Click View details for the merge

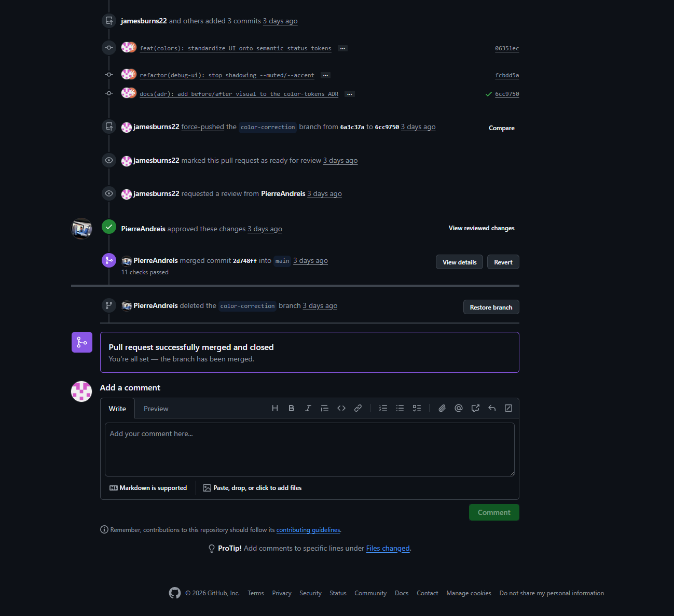(460, 262)
